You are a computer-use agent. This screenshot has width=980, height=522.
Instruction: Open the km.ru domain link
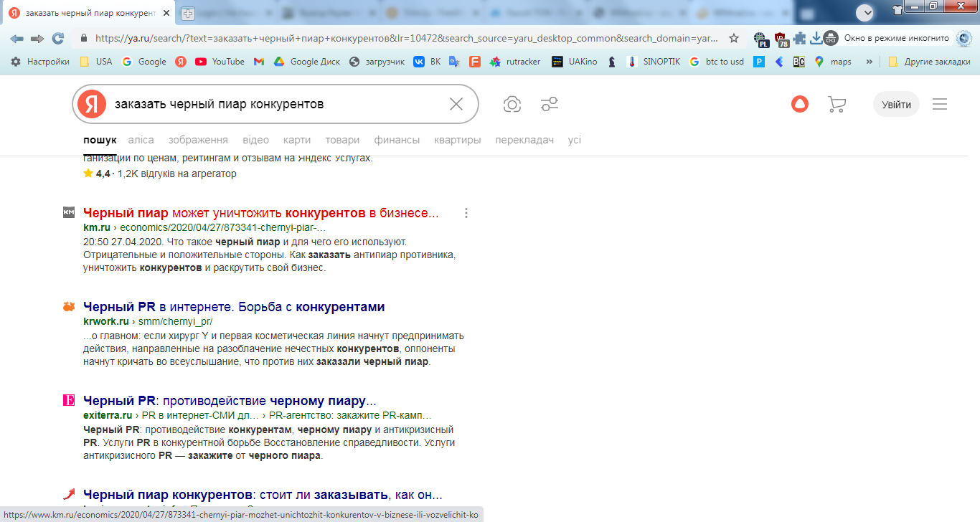[x=97, y=228]
